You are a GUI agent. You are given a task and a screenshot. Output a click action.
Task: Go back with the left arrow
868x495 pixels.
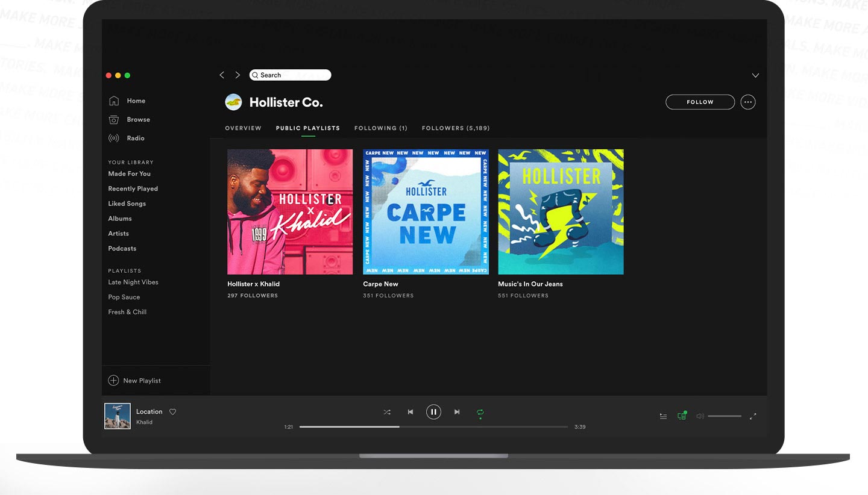(x=222, y=75)
